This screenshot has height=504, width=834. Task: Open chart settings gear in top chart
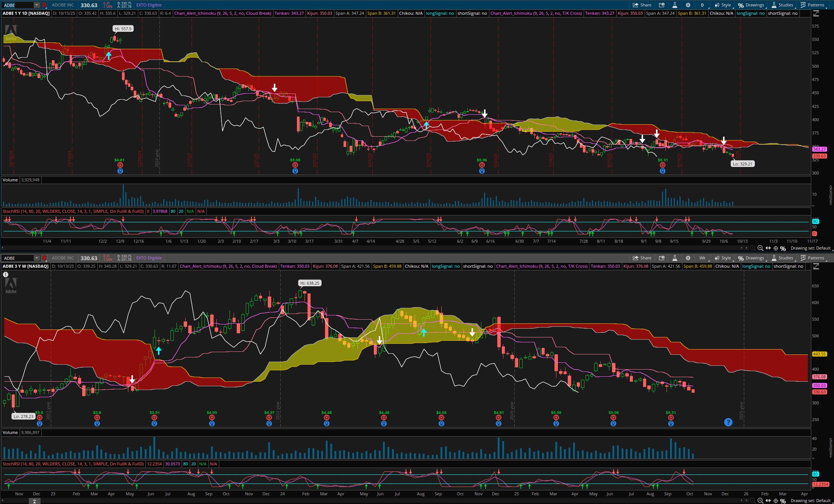tap(688, 5)
